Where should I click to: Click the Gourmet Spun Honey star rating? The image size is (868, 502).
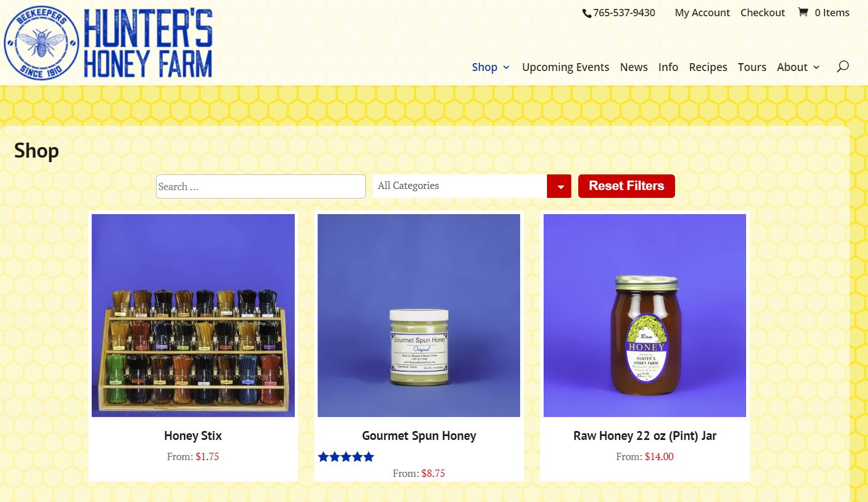click(346, 457)
